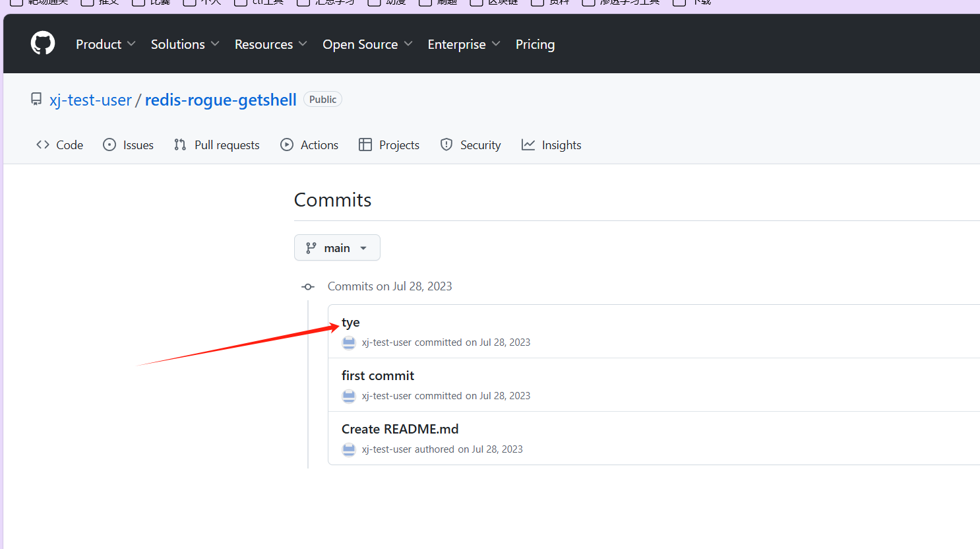
Task: Open the main branch selector dropdown
Action: point(337,247)
